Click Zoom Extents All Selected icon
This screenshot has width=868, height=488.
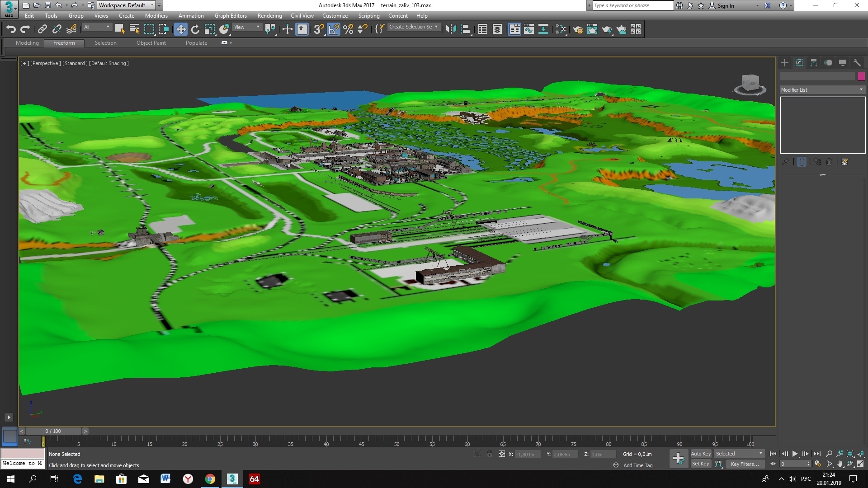pyautogui.click(x=861, y=454)
